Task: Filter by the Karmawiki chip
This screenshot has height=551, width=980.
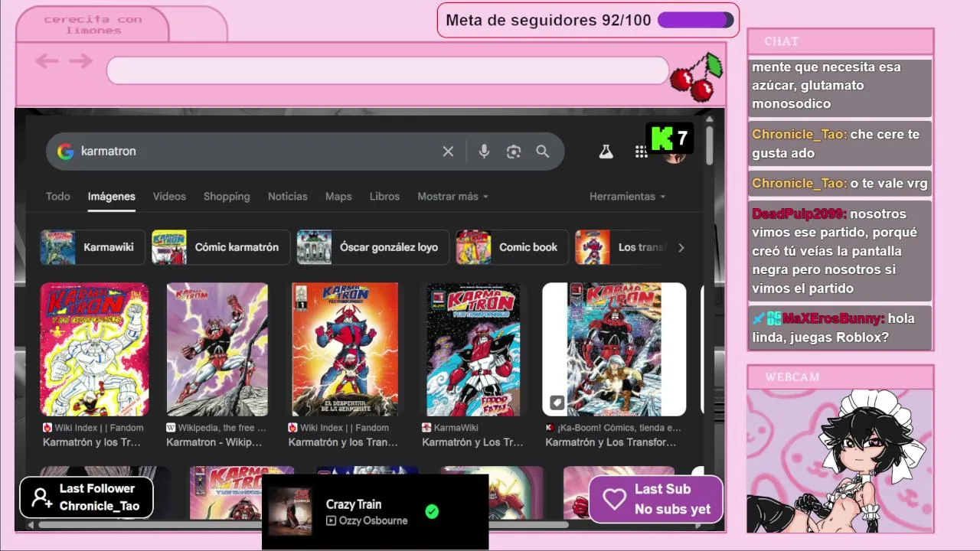Action: coord(93,247)
